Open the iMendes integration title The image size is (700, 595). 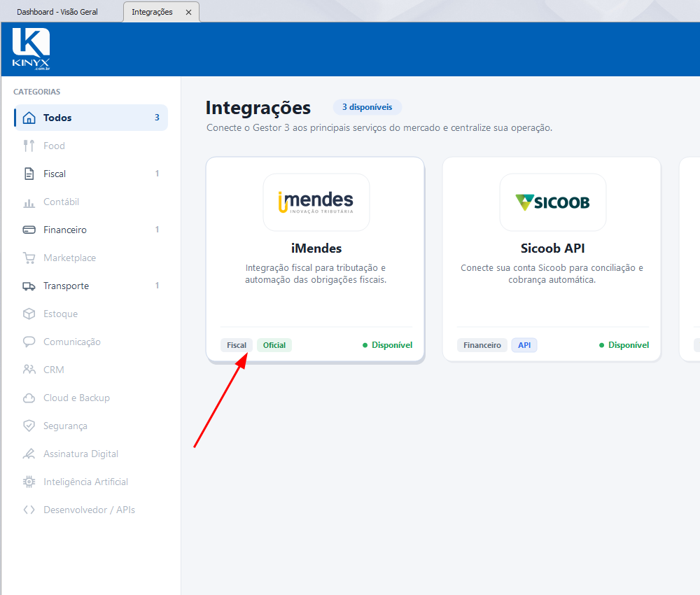tap(316, 248)
